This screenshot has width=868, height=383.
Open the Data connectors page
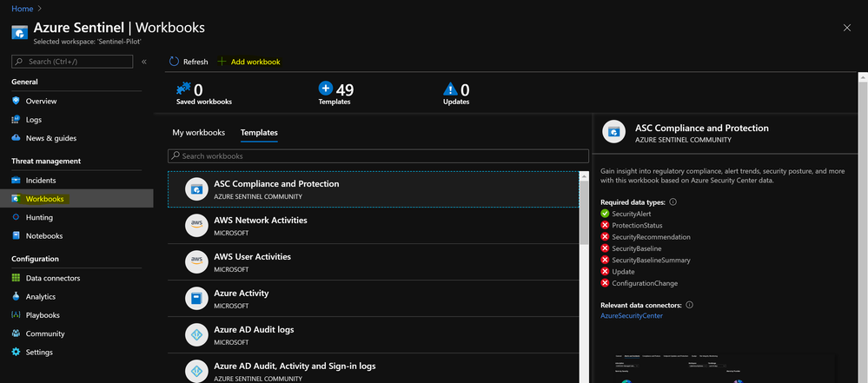tap(53, 279)
